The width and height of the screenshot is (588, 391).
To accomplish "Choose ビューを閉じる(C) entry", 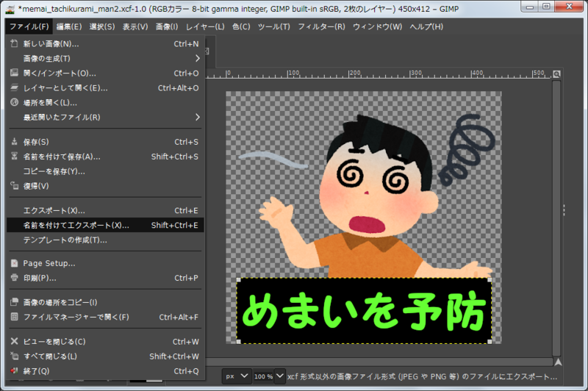I will pos(105,341).
